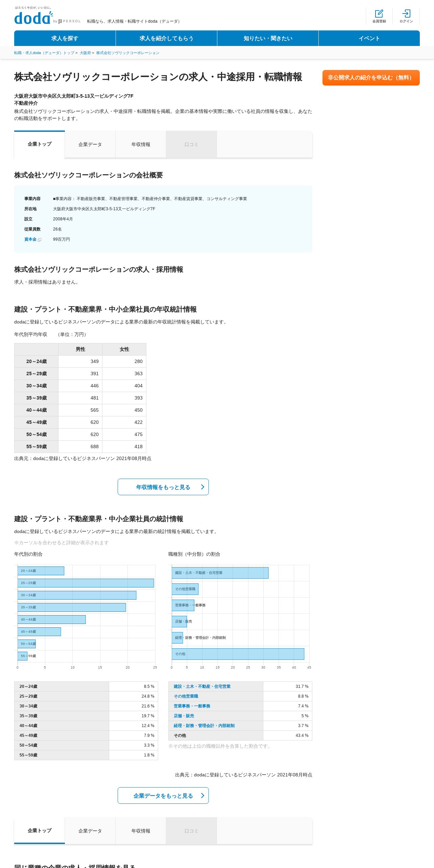Switch to the bottom 年収情報 tab
434x868 pixels.
click(141, 831)
